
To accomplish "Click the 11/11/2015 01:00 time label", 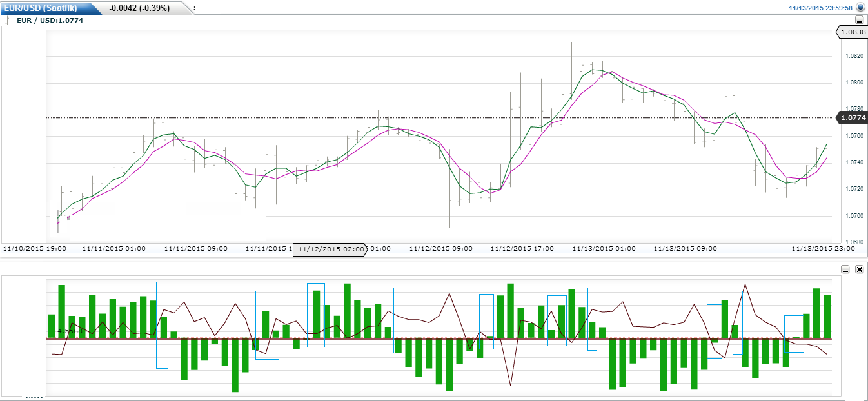I will coord(114,248).
